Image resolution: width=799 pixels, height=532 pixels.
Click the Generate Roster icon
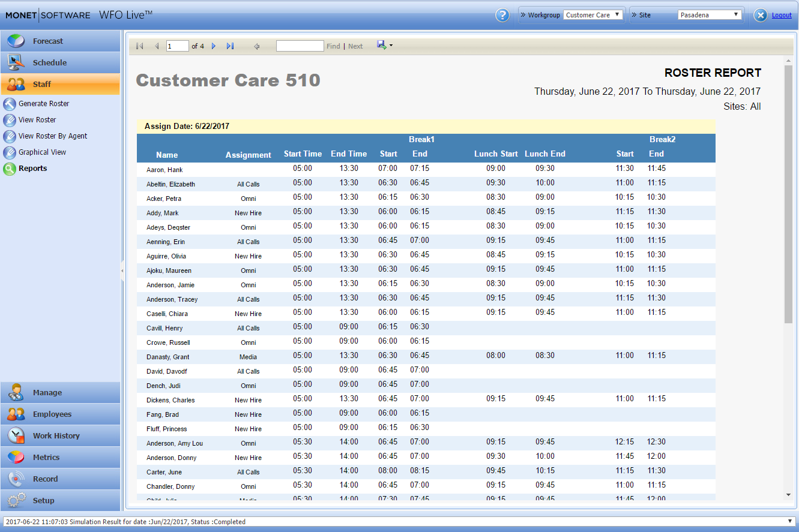[x=10, y=104]
